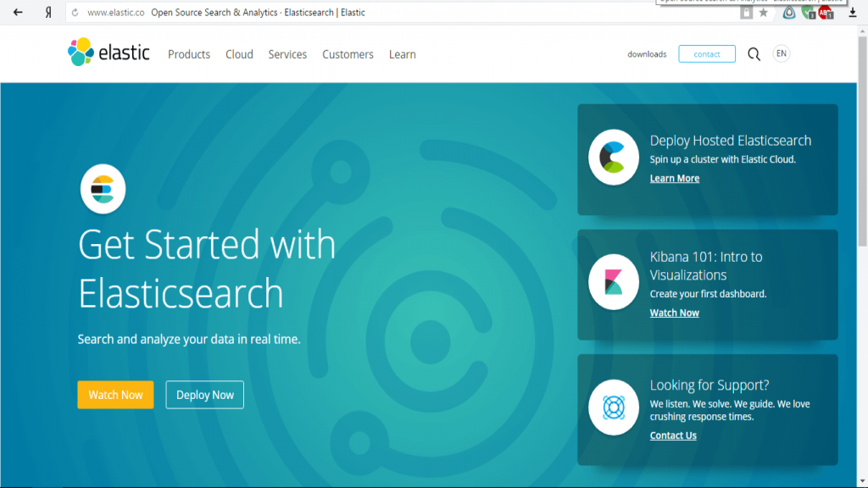Image resolution: width=868 pixels, height=488 pixels.
Task: Click the yellow Watch Now button
Action: (x=115, y=395)
